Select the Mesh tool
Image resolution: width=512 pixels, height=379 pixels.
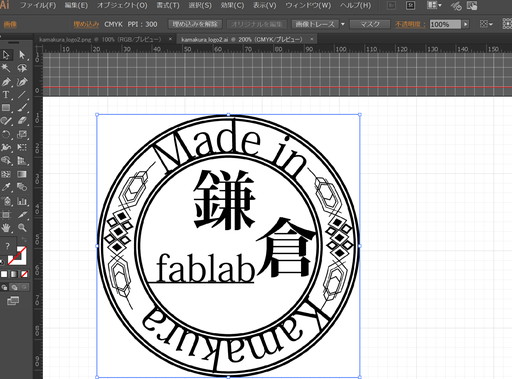point(6,174)
